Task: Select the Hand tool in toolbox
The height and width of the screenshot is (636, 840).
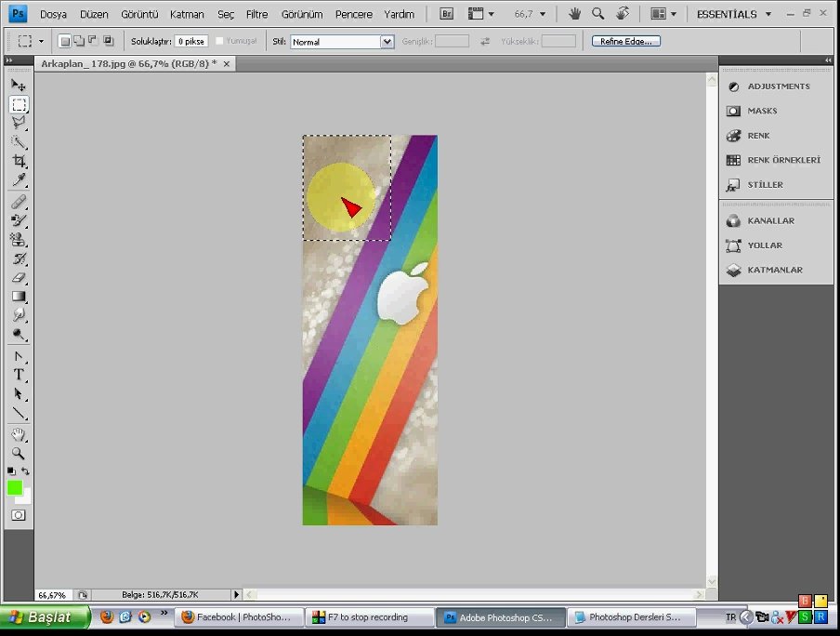Action: [19, 434]
